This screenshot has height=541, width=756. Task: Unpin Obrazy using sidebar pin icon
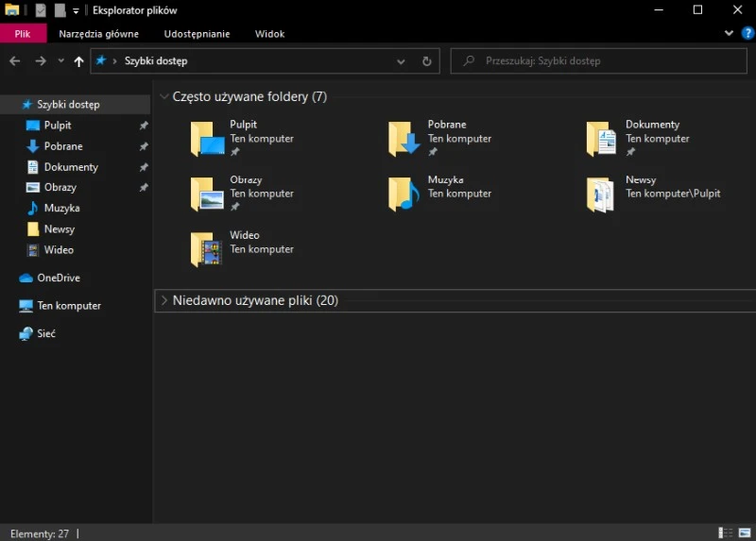[x=144, y=187]
